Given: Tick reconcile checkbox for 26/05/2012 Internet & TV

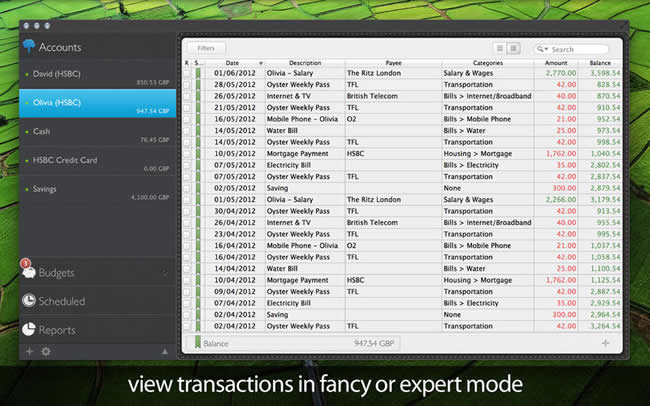Looking at the screenshot, I should (187, 96).
